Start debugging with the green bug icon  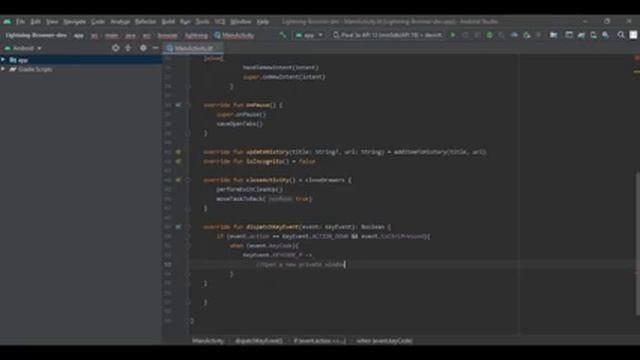point(489,36)
